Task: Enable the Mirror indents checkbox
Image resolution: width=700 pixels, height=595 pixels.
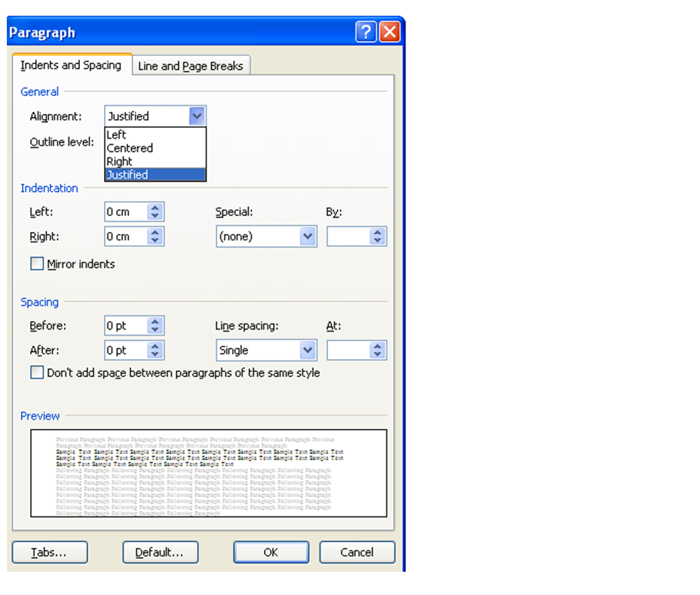Action: coord(37,264)
